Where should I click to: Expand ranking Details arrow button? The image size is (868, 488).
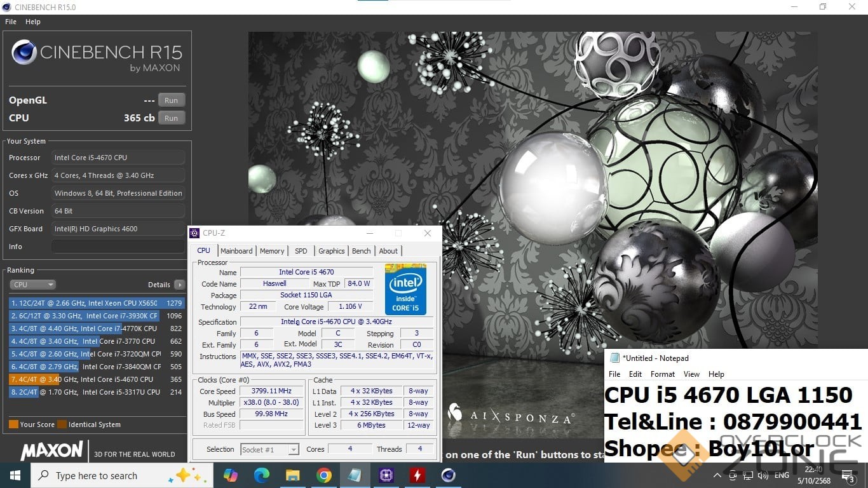pos(180,285)
